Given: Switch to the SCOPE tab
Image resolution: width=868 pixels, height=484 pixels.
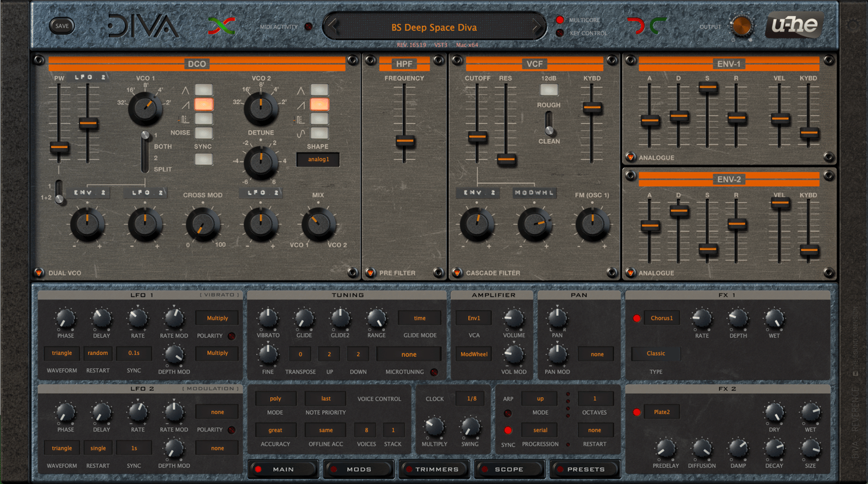Looking at the screenshot, I should tap(509, 469).
